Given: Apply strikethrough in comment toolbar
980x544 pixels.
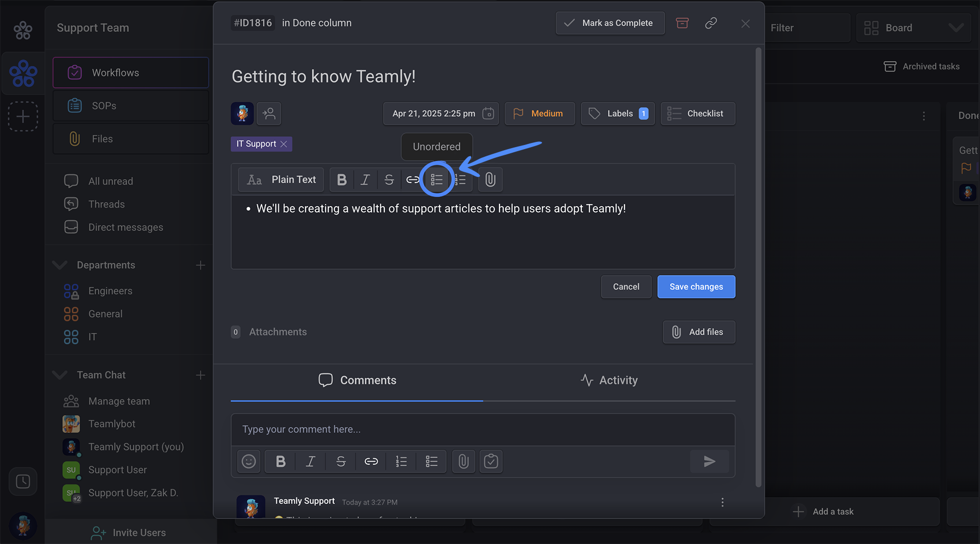Looking at the screenshot, I should [x=341, y=461].
